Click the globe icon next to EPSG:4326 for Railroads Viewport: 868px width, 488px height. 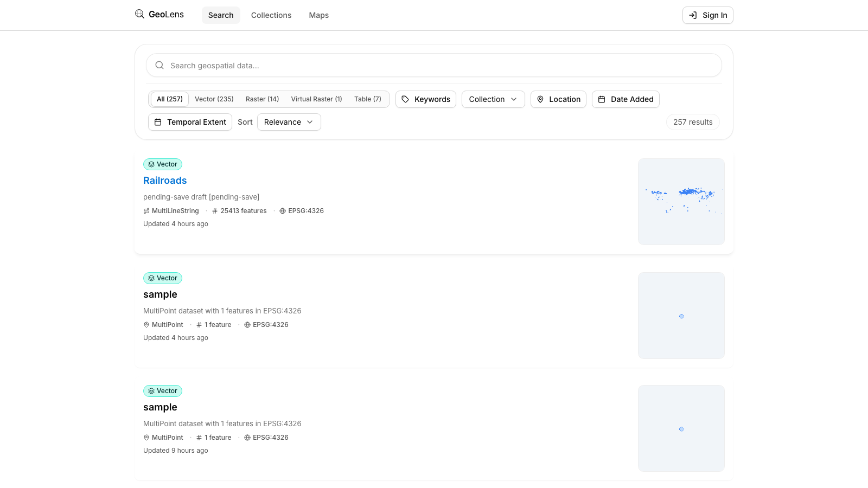point(282,210)
